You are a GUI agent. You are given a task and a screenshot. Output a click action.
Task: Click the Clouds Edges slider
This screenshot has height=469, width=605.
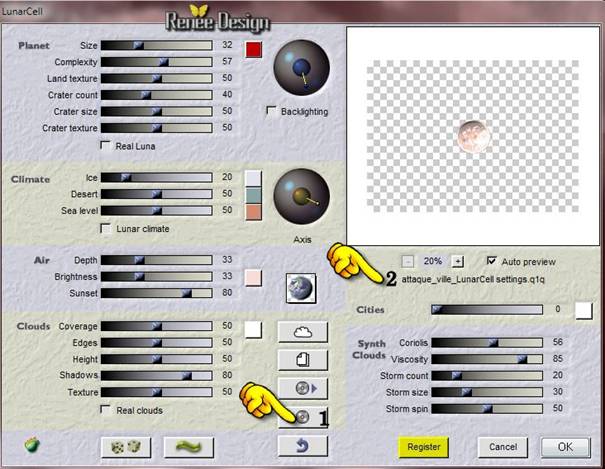click(157, 343)
